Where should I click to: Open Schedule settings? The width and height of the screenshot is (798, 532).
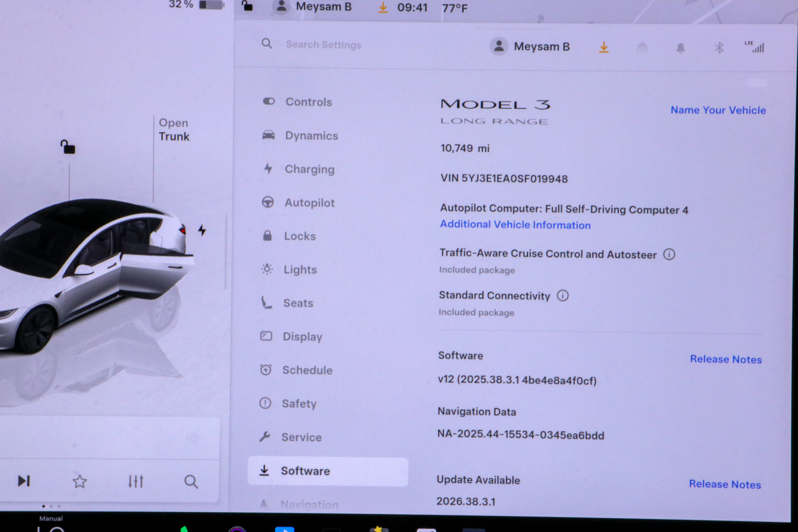click(296, 370)
